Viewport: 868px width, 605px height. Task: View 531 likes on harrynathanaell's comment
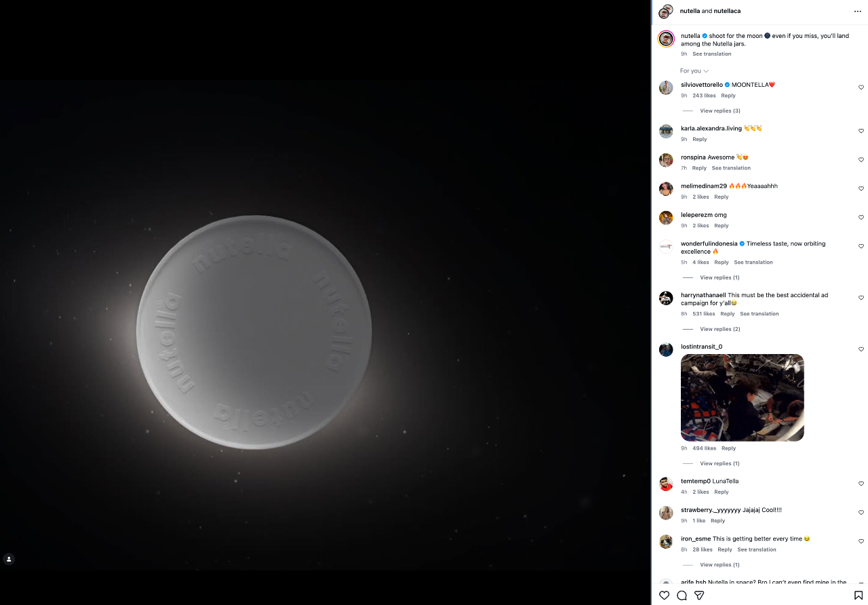703,314
